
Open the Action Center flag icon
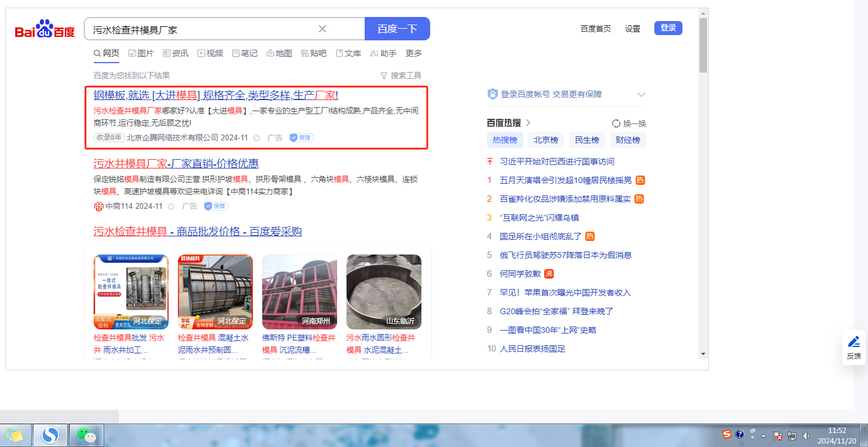point(778,436)
